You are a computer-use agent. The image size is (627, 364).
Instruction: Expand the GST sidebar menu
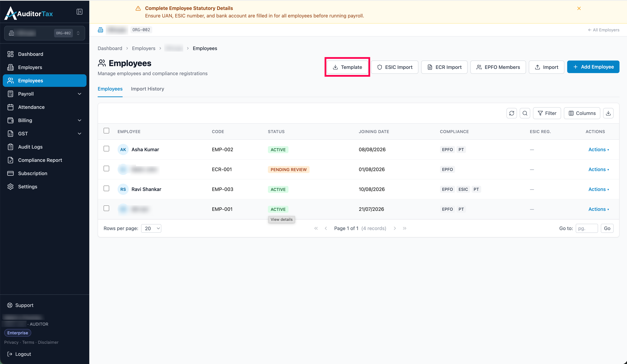point(44,134)
